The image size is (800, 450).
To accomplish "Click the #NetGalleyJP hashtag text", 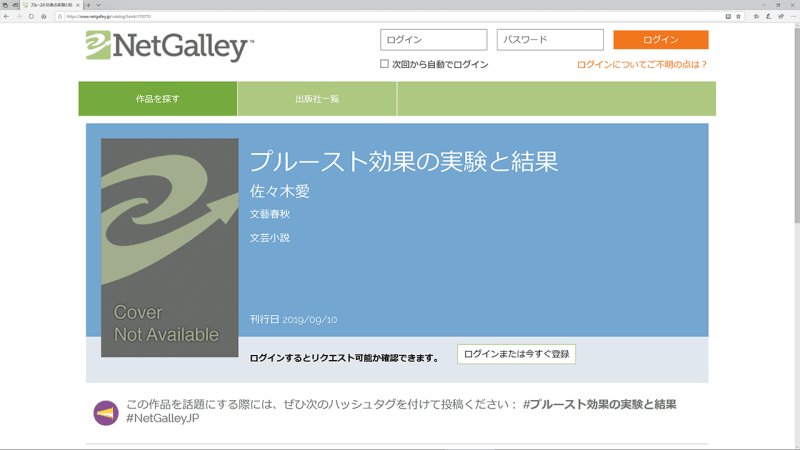I will 163,418.
